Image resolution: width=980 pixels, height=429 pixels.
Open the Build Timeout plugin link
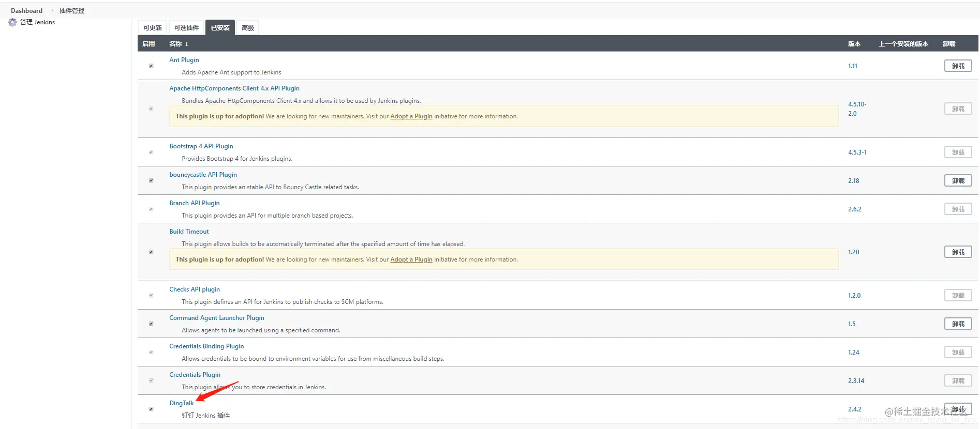pos(189,232)
